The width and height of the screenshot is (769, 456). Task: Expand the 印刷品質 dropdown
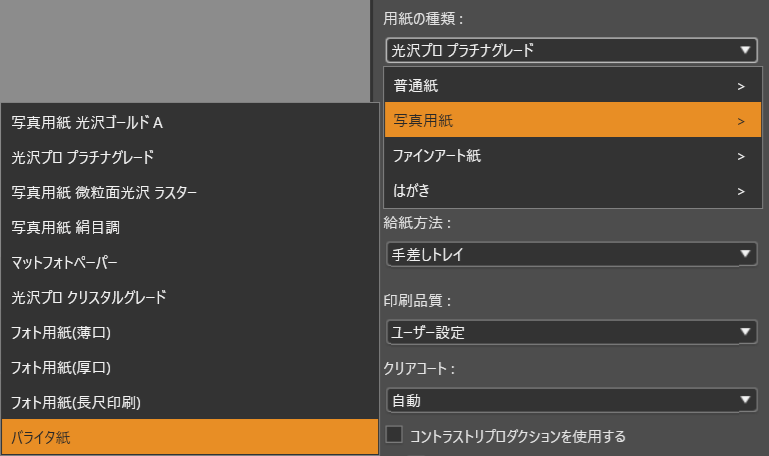coord(571,331)
